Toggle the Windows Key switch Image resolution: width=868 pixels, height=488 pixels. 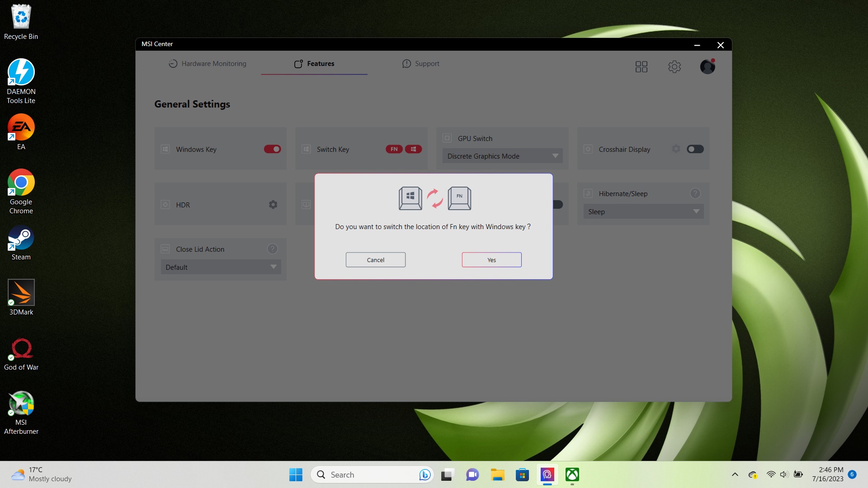(272, 149)
